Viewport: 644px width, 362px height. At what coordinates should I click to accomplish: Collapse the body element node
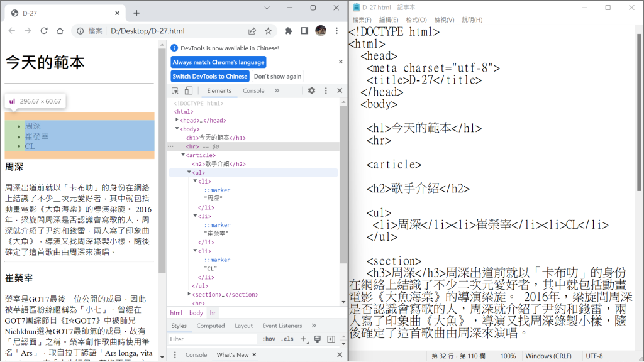(x=177, y=128)
